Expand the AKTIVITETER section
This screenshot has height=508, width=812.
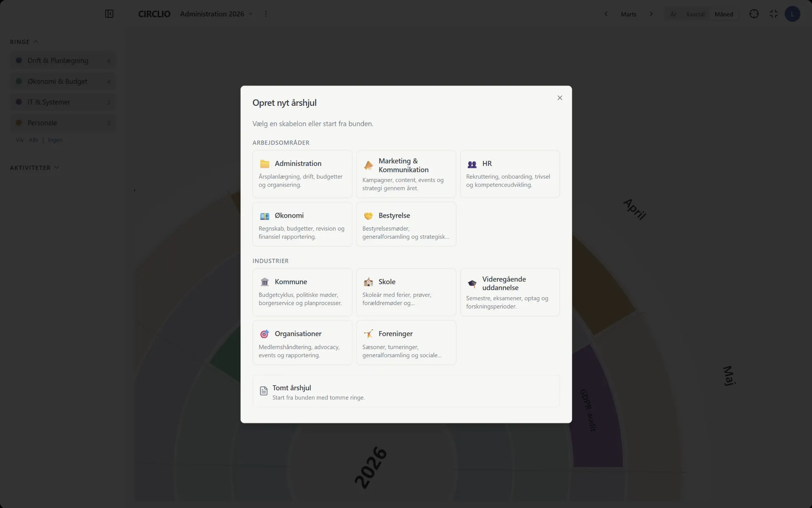(35, 168)
